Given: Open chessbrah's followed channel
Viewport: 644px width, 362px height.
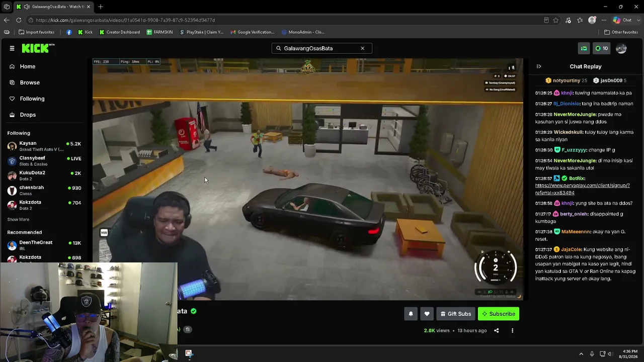Looking at the screenshot, I should [44, 190].
